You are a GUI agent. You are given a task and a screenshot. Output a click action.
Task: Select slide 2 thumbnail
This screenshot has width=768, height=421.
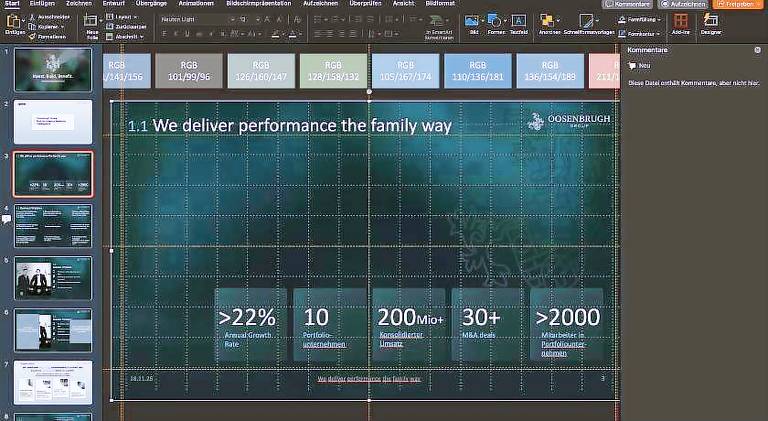(x=53, y=122)
